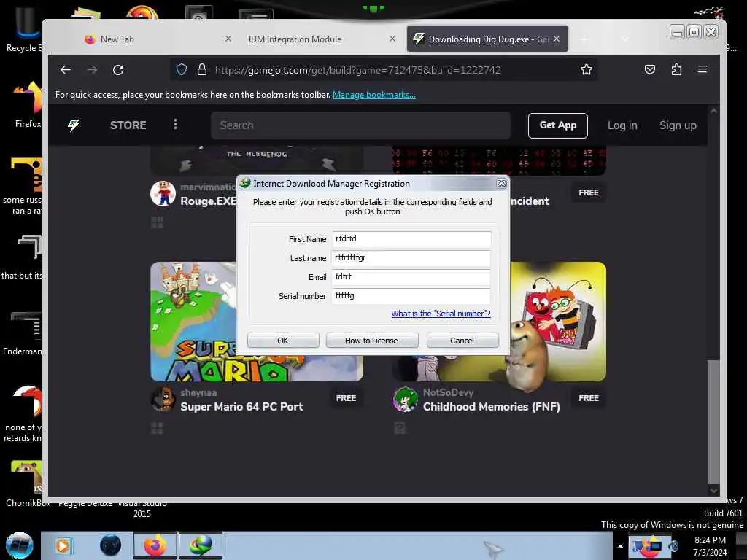Close the IDM Integration Module tab
747x560 pixels.
[392, 39]
